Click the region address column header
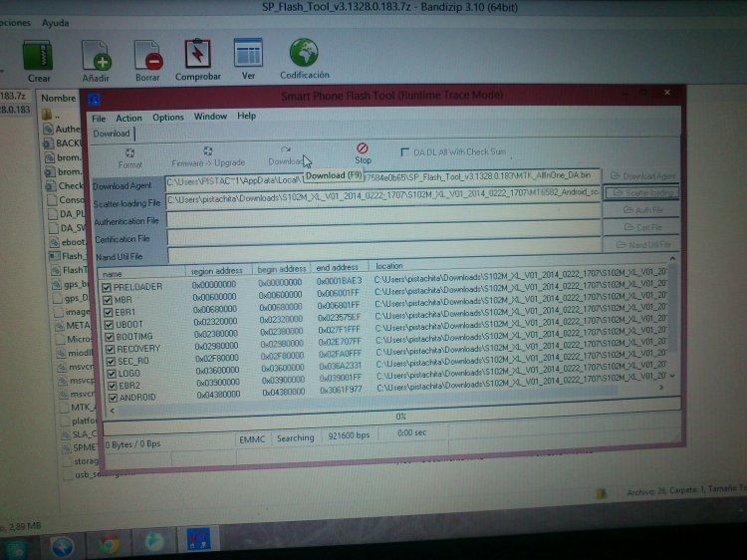The height and width of the screenshot is (560, 747). [217, 270]
